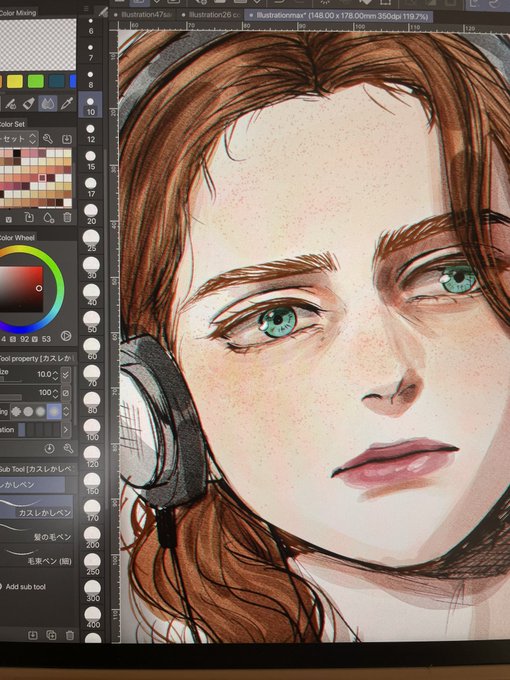Image resolution: width=510 pixels, height=680 pixels.
Task: Click inside the color wheel saturation square
Action: pyautogui.click(x=21, y=289)
